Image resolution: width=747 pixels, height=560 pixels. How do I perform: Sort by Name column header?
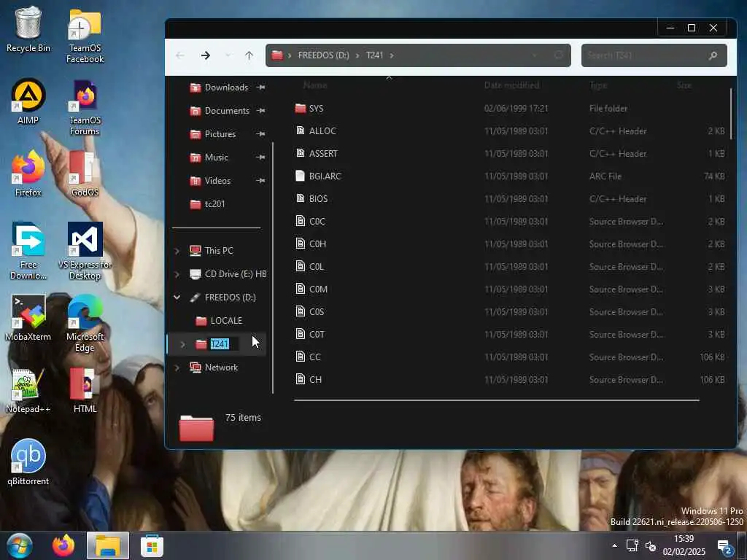point(315,85)
